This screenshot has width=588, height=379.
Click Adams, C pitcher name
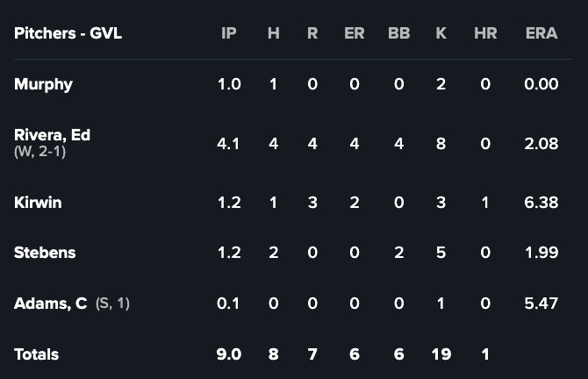pos(50,304)
